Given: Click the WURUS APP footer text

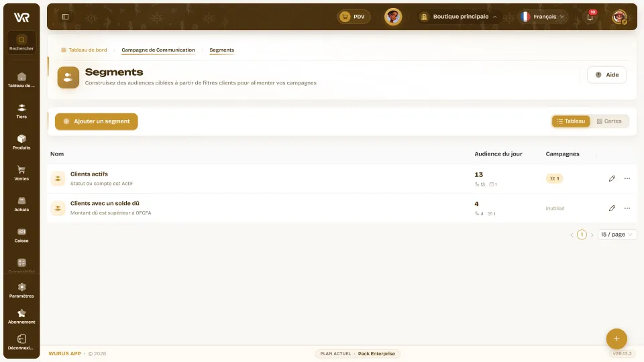Looking at the screenshot, I should [65, 353].
